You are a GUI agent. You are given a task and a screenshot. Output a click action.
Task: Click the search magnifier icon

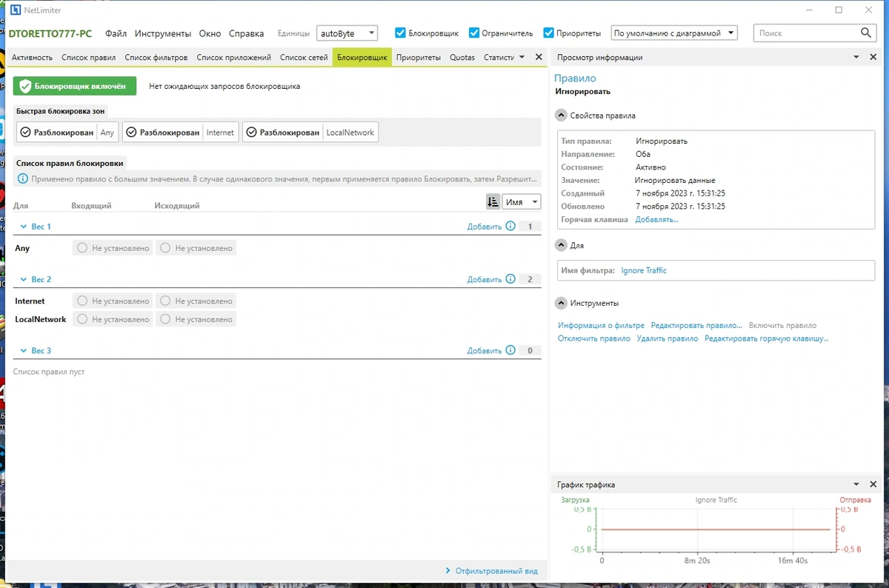coord(866,33)
